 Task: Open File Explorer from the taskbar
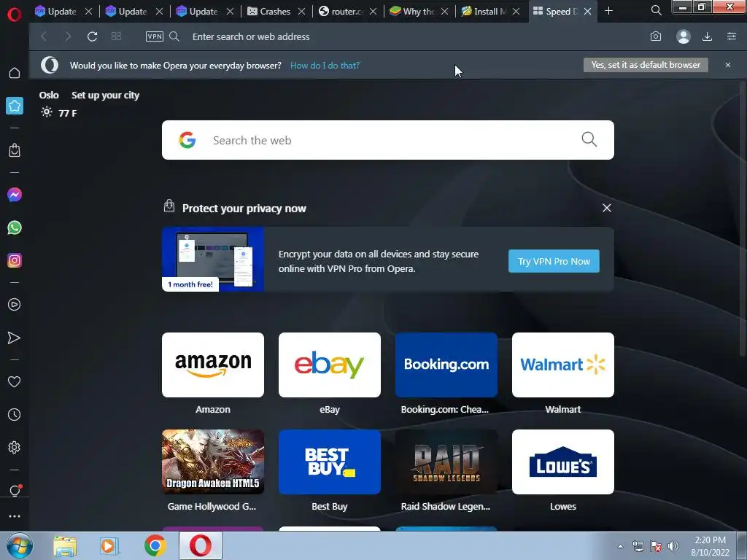65,546
